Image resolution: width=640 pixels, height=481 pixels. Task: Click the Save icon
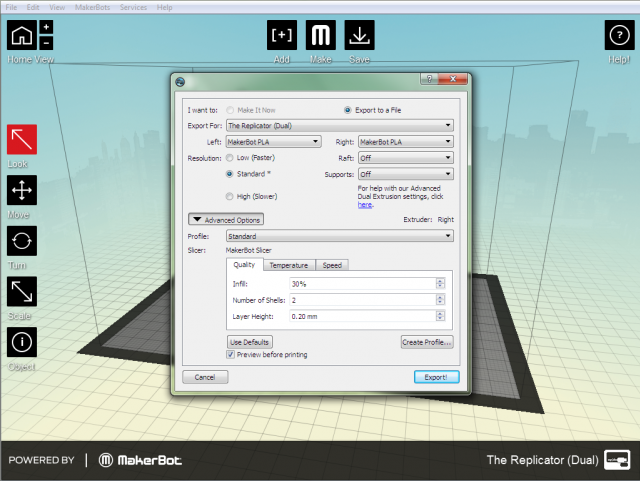[359, 35]
